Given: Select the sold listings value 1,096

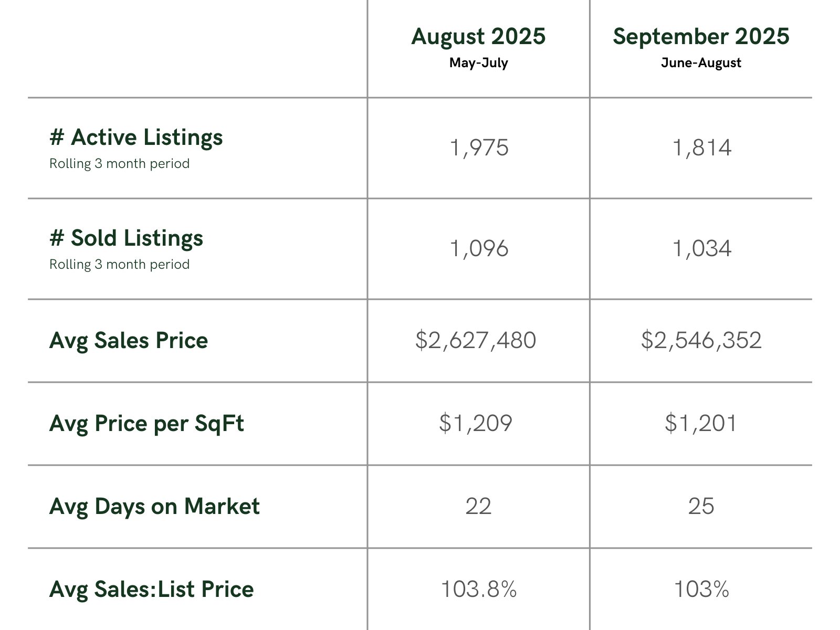Looking at the screenshot, I should coord(479,249).
